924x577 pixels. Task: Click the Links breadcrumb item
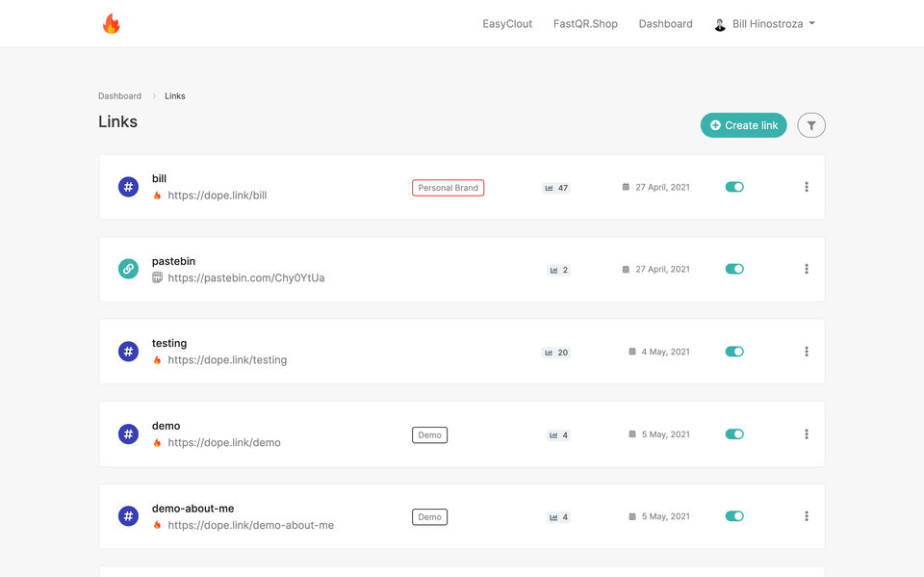(174, 95)
